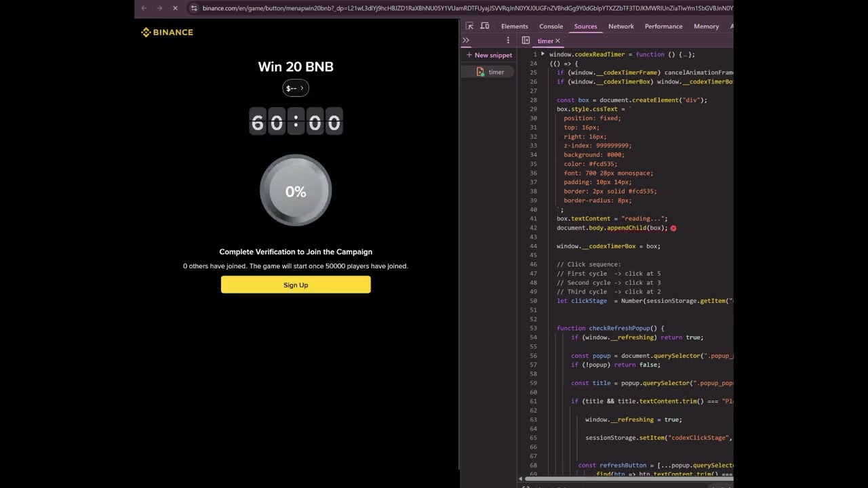Toggle the navigator sidebar icon
Image resolution: width=868 pixels, height=488 pixels.
point(526,41)
